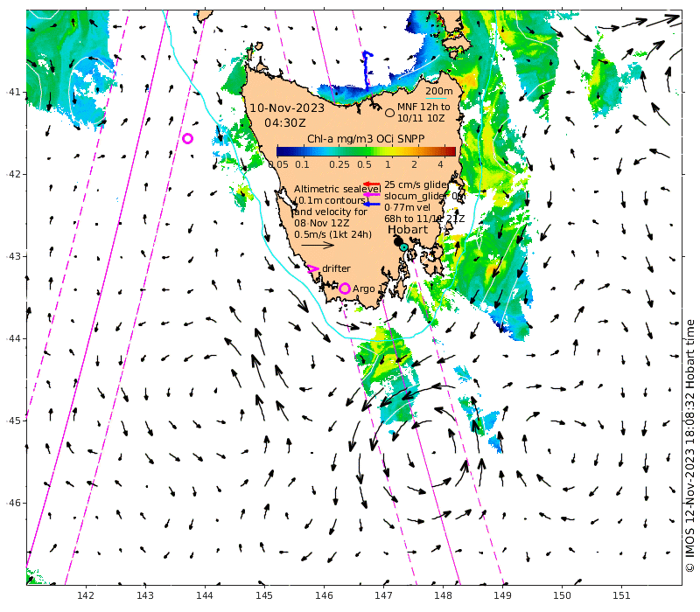The image size is (700, 612).
Task: Click the 0.5m/s (1kt 24h) scale text
Action: click(333, 234)
